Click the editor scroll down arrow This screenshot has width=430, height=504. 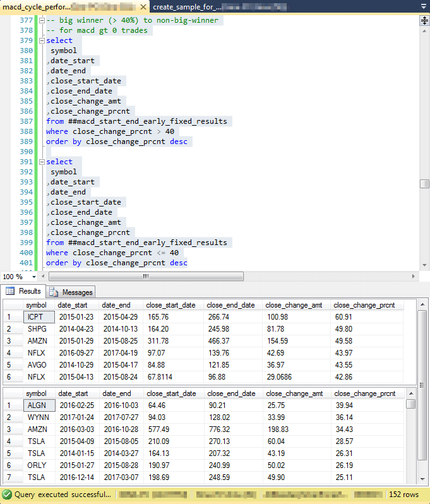[424, 265]
